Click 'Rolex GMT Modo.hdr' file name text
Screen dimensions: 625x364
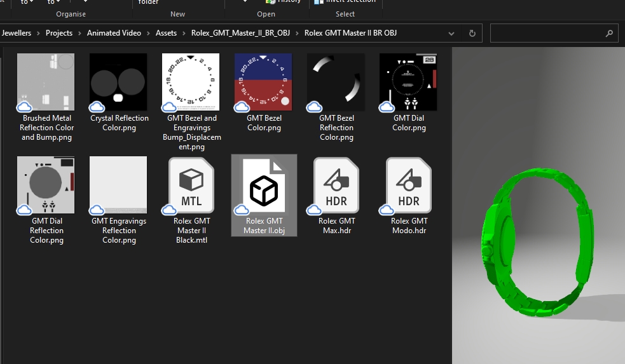409,226
